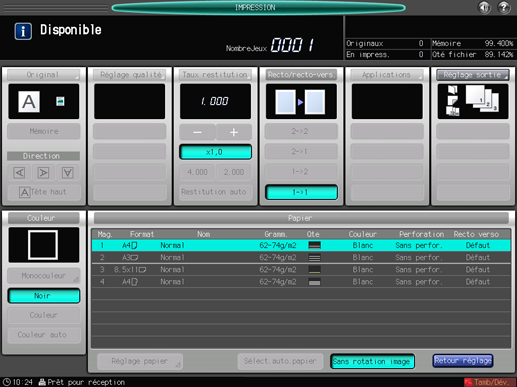This screenshot has width=517, height=387.
Task: Decrease the zoom ratio with minus
Action: coord(197,132)
